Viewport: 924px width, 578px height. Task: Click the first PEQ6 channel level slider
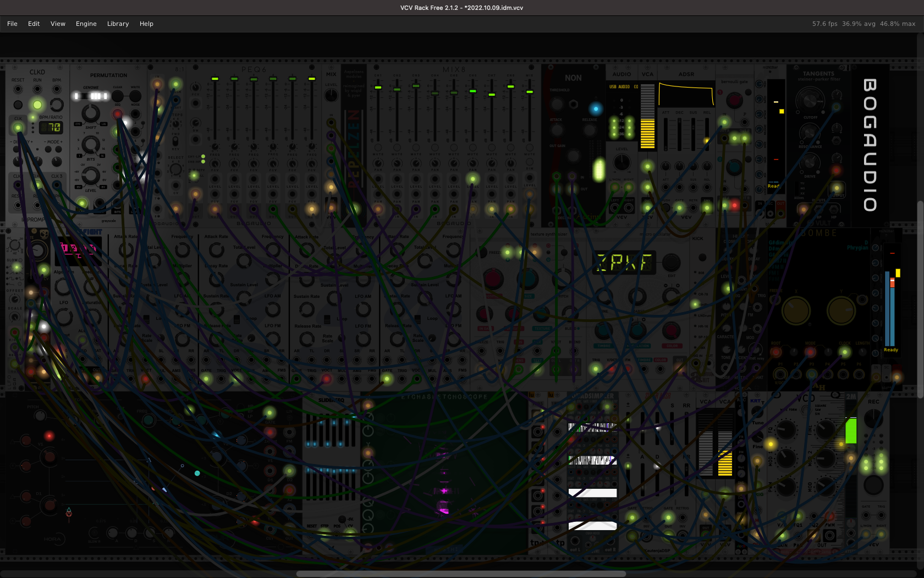[215, 109]
